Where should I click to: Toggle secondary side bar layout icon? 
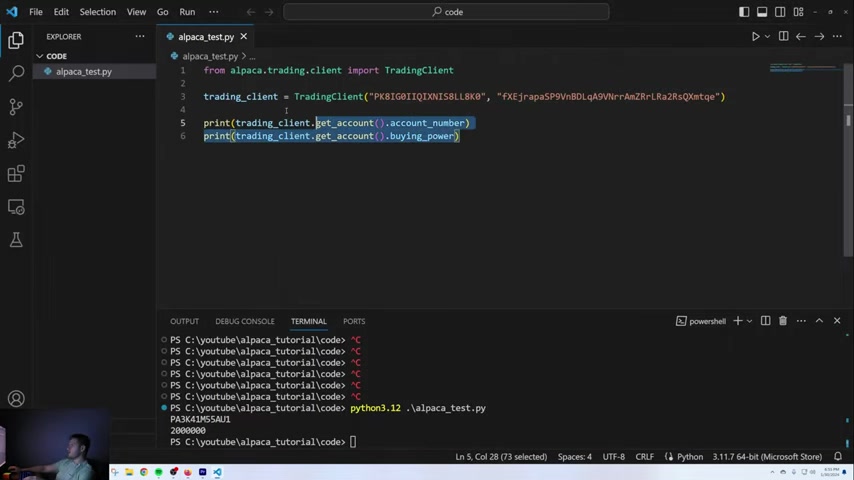pyautogui.click(x=780, y=12)
